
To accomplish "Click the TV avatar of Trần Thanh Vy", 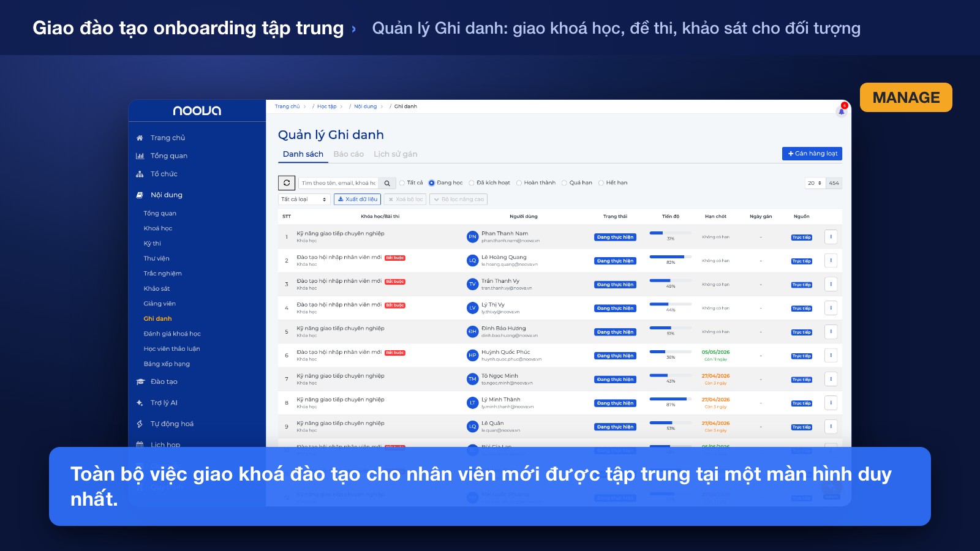I will (x=472, y=284).
